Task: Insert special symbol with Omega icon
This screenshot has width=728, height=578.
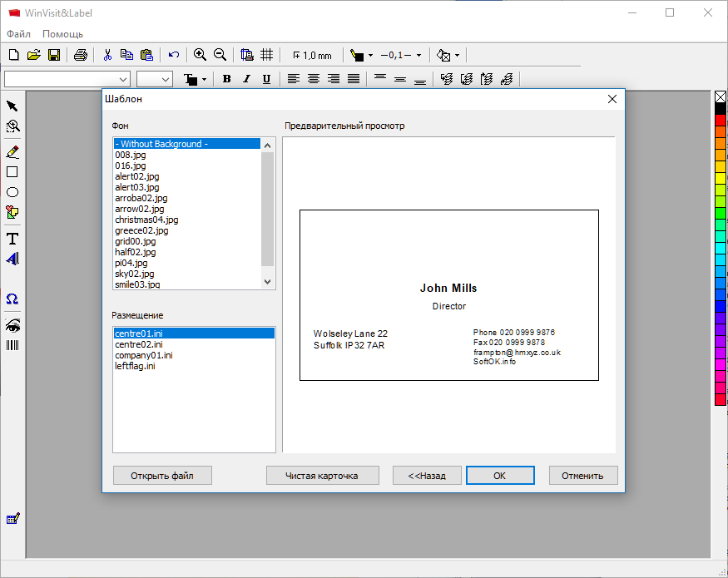Action: point(12,299)
